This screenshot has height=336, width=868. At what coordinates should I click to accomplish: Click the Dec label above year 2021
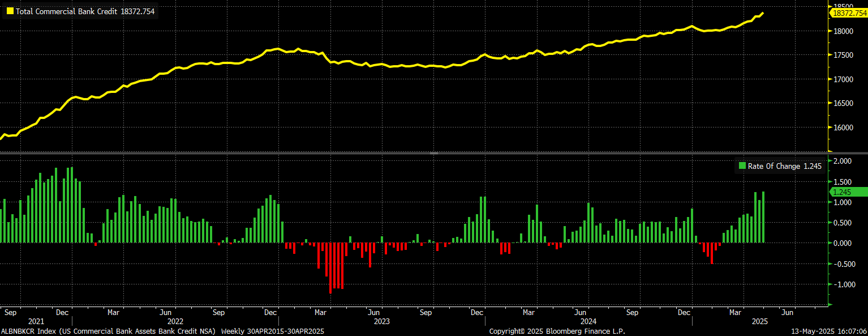(x=63, y=312)
